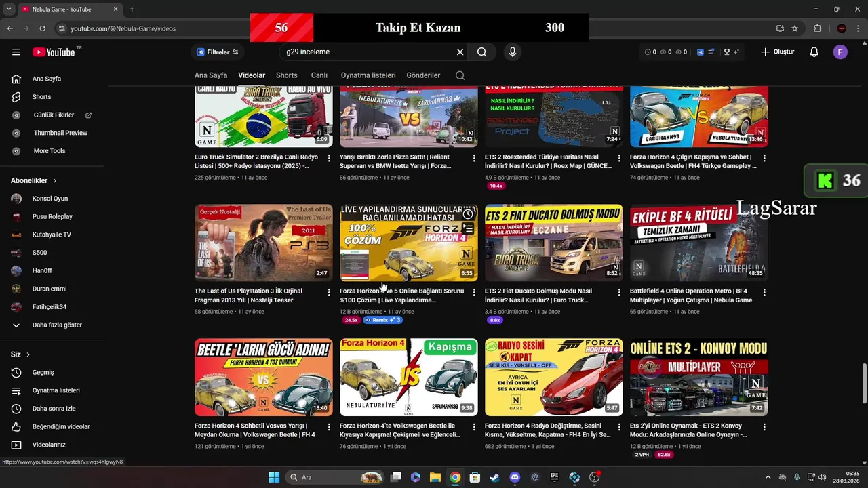Open The Last of Us PS3 thumbnail

click(x=264, y=243)
